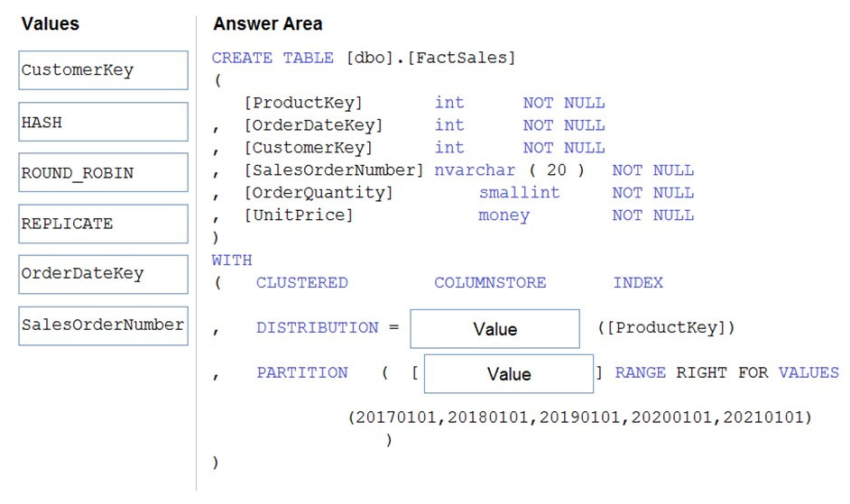Viewport: 850px width, 504px height.
Task: Select the HASH value box
Action: click(x=103, y=122)
